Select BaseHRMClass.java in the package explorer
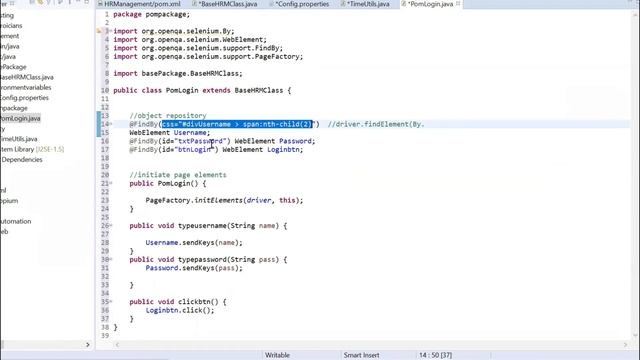The width and height of the screenshot is (640, 360). tap(27, 77)
